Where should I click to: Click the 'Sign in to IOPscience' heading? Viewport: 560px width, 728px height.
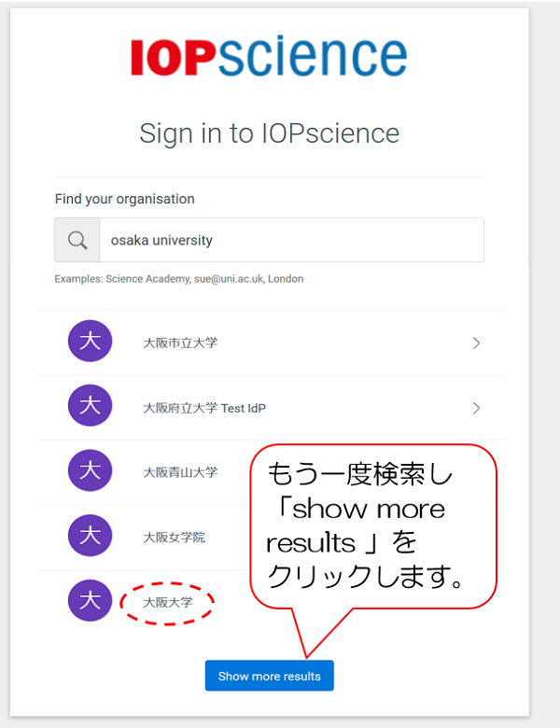269,133
